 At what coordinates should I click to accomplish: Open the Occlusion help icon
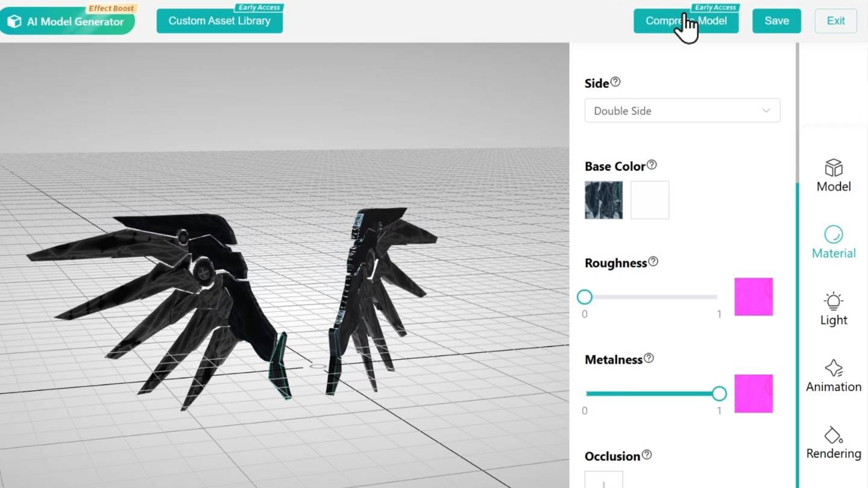click(648, 455)
